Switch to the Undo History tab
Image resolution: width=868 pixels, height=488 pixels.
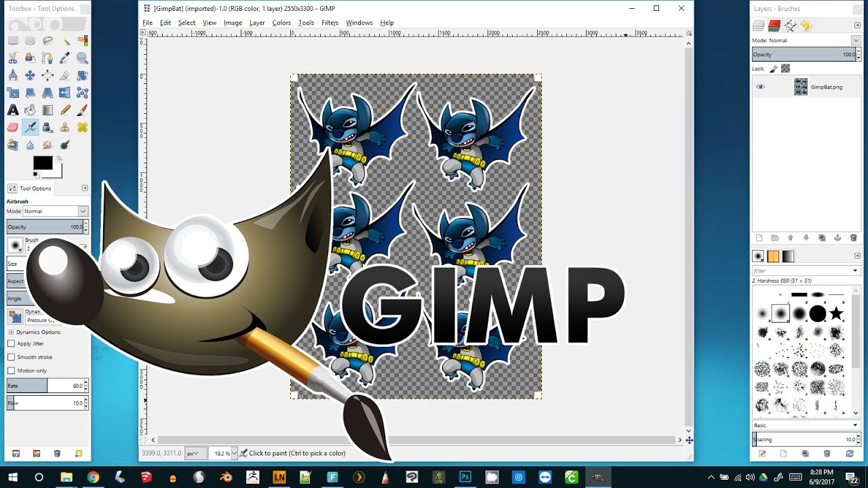[x=806, y=26]
